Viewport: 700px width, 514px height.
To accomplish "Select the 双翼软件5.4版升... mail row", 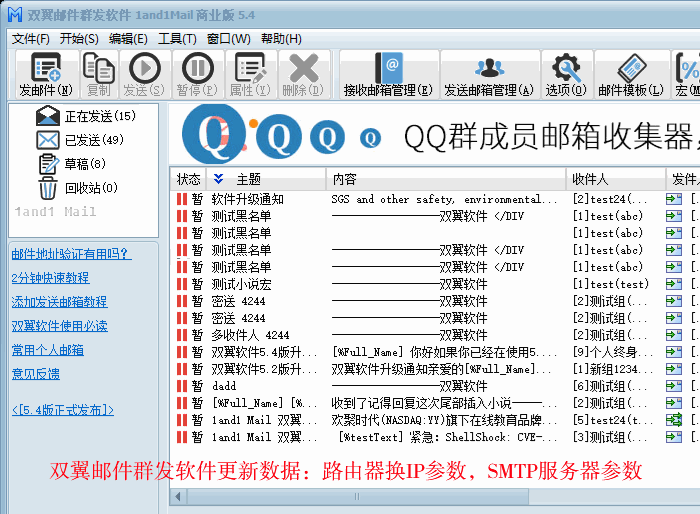I will 435,352.
